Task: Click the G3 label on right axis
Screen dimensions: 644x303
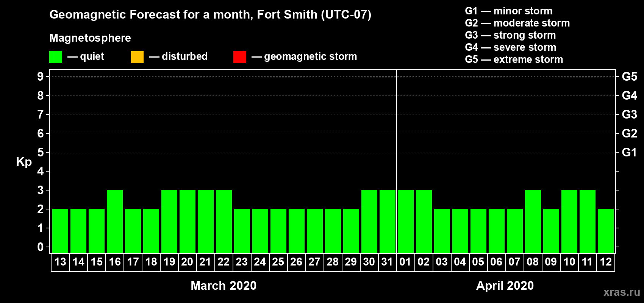Action: [x=630, y=114]
